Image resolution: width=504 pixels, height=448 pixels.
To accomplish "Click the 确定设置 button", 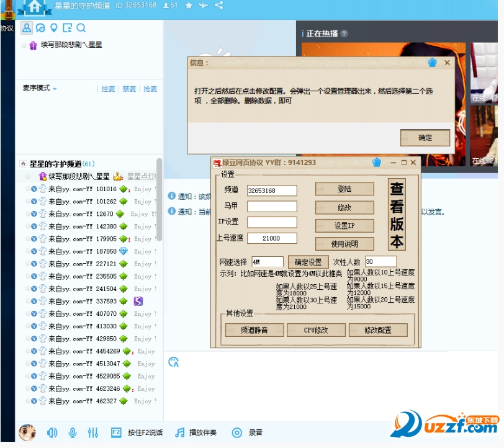I will coord(308,262).
